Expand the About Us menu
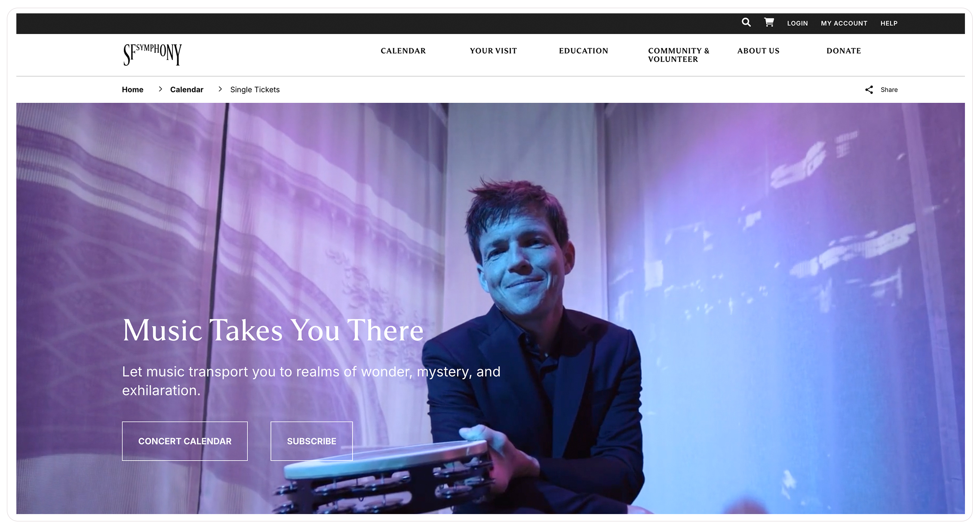 pyautogui.click(x=758, y=51)
